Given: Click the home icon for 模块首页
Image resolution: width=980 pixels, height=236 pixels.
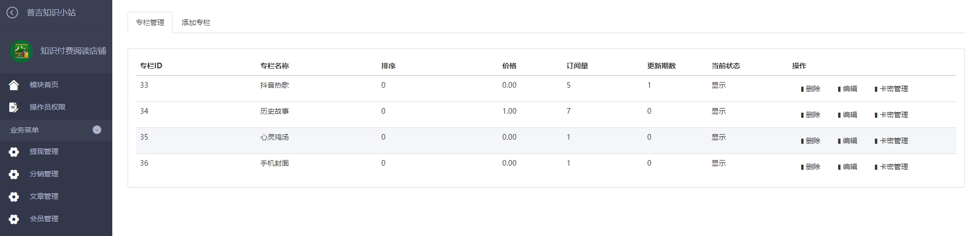Looking at the screenshot, I should (14, 85).
